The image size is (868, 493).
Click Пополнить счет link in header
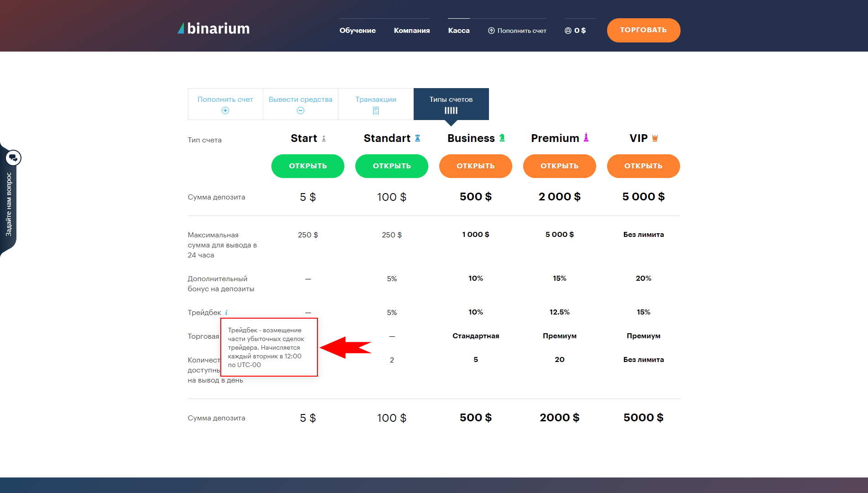pyautogui.click(x=517, y=31)
